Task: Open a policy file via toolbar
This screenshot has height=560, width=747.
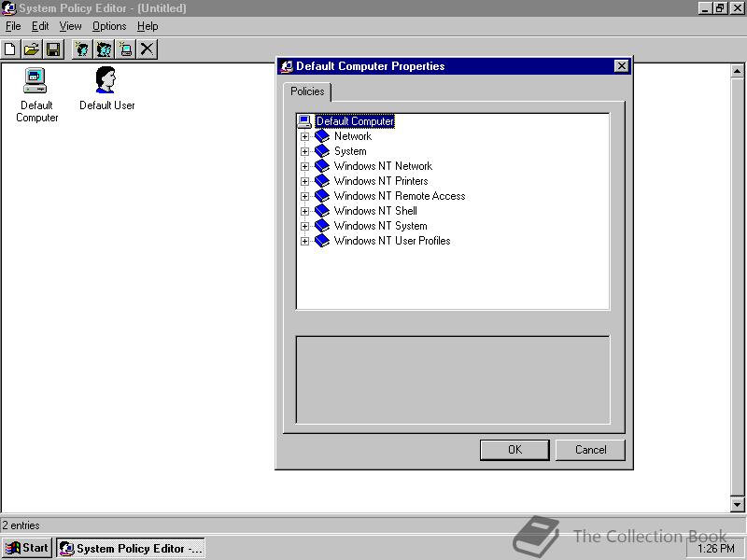Action: tap(32, 49)
